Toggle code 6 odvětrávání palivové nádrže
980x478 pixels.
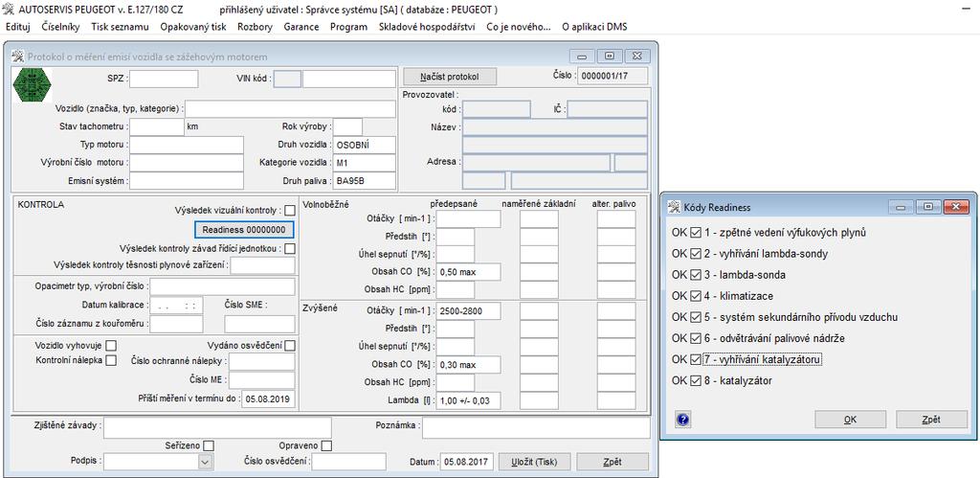tap(696, 338)
